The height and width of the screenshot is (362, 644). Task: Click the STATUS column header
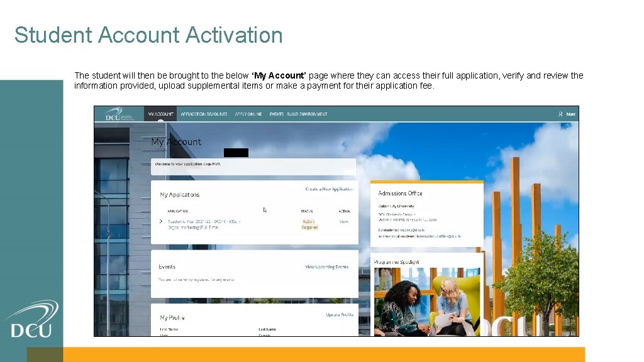[x=307, y=211]
